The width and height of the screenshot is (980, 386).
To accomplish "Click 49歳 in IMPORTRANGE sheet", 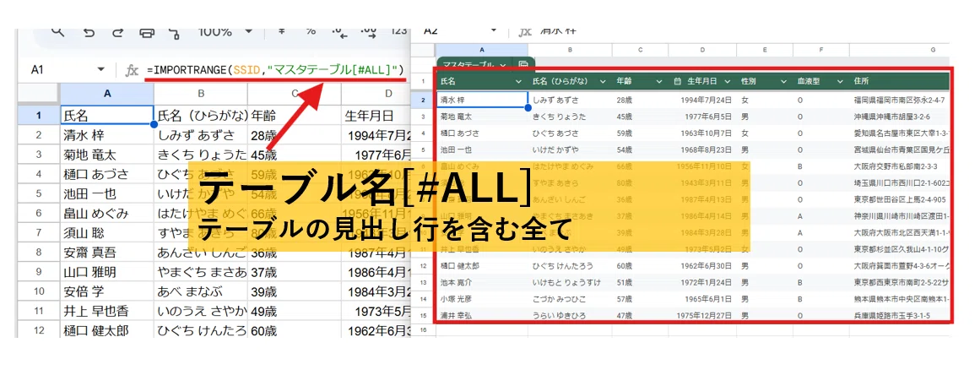I will [263, 312].
